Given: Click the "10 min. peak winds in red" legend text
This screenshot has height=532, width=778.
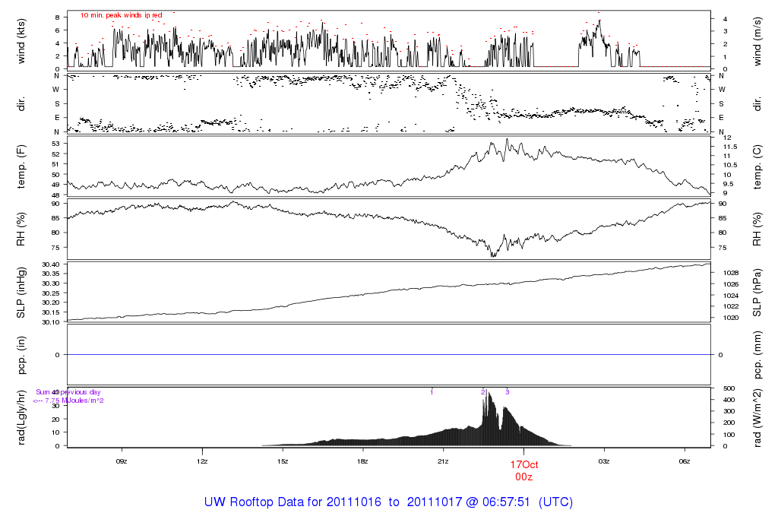Looking at the screenshot, I should pos(122,15).
